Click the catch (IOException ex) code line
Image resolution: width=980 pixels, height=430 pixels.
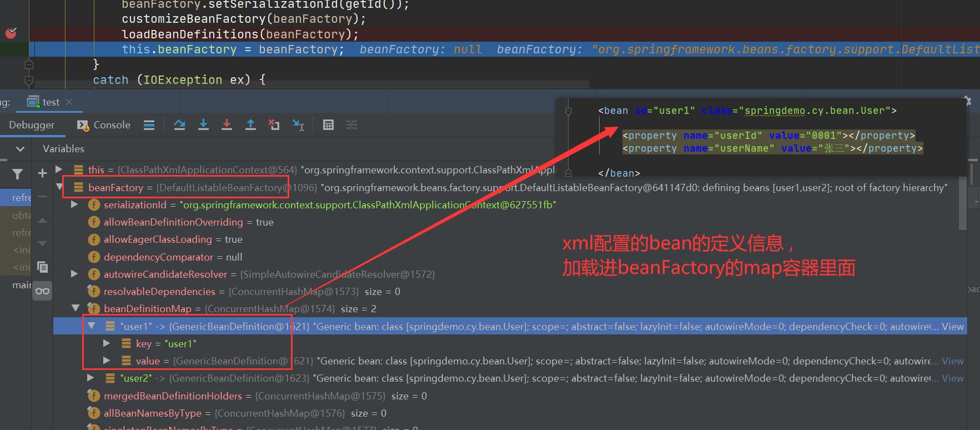[179, 79]
